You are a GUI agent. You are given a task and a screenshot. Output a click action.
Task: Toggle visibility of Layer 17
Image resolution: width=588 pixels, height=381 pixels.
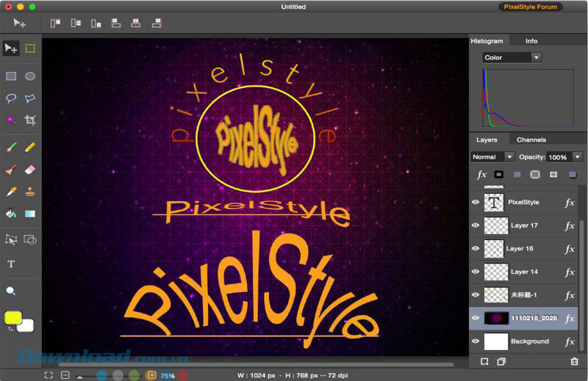[476, 225]
